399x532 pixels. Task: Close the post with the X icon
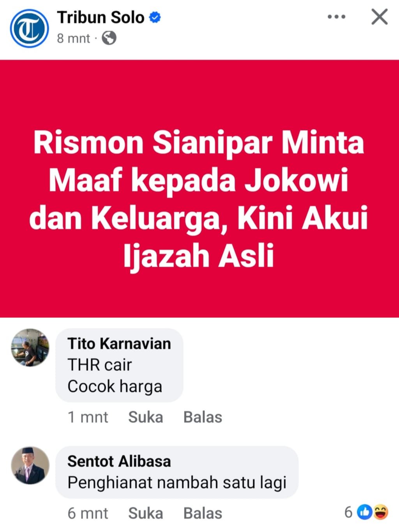[379, 17]
